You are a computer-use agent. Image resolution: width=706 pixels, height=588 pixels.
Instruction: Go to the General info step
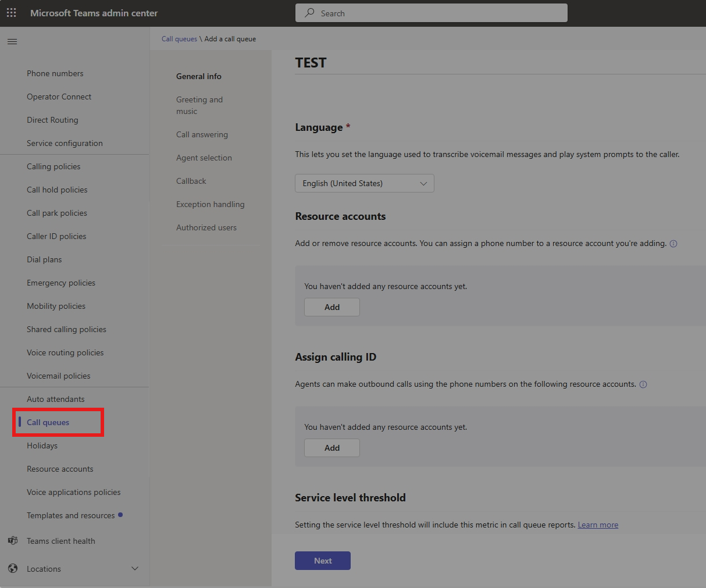199,76
